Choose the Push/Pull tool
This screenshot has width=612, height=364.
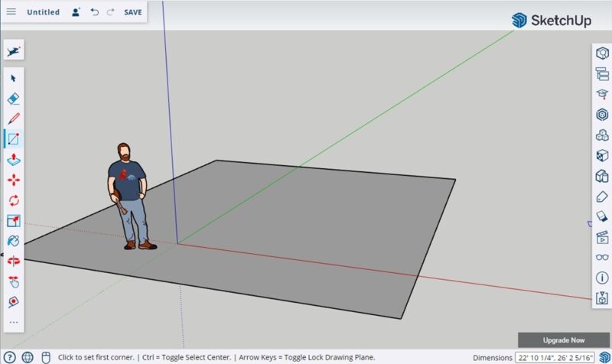coord(14,159)
